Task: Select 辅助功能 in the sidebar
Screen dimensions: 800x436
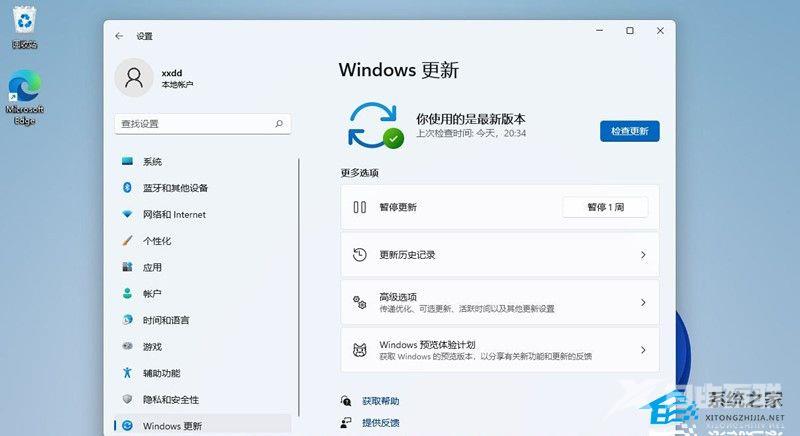Action: (203, 373)
